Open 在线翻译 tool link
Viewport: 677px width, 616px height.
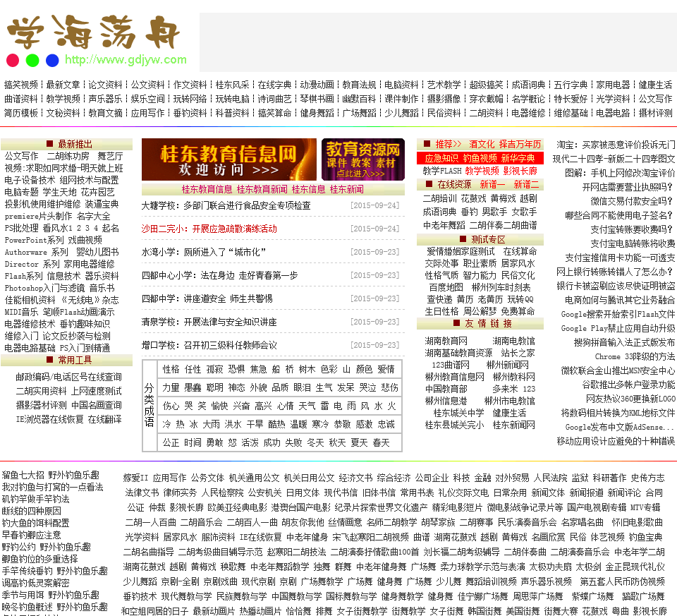pyautogui.click(x=104, y=419)
